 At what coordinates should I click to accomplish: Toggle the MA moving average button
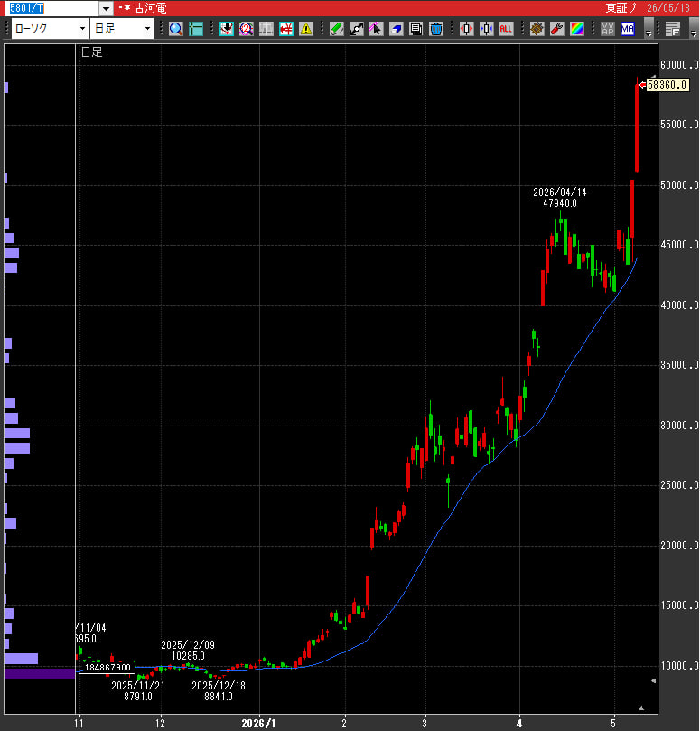[628, 29]
